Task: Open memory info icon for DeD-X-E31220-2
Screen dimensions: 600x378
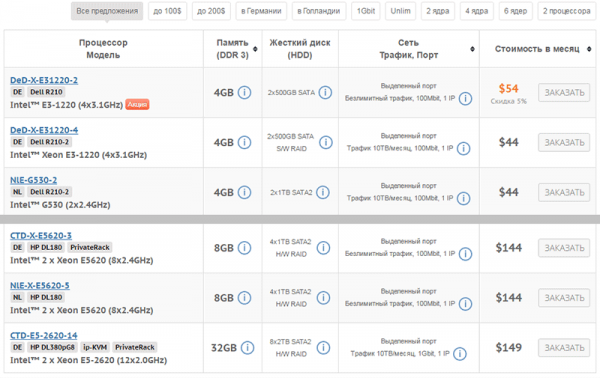Action: [x=245, y=93]
